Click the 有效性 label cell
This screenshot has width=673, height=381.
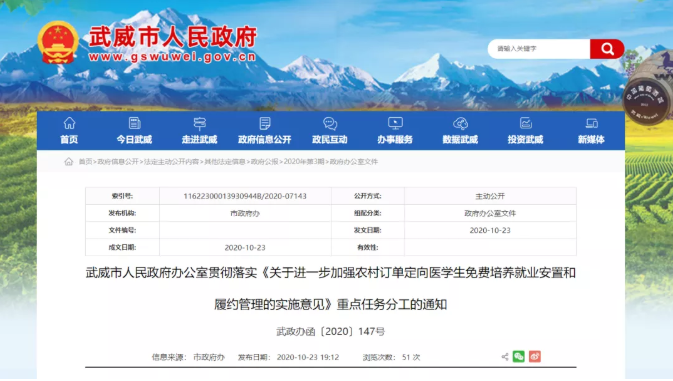coord(368,248)
